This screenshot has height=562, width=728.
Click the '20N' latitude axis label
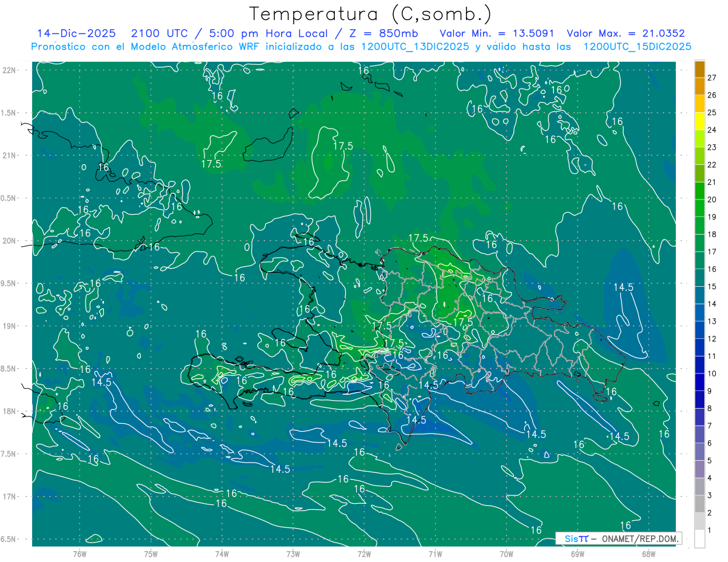pyautogui.click(x=9, y=241)
